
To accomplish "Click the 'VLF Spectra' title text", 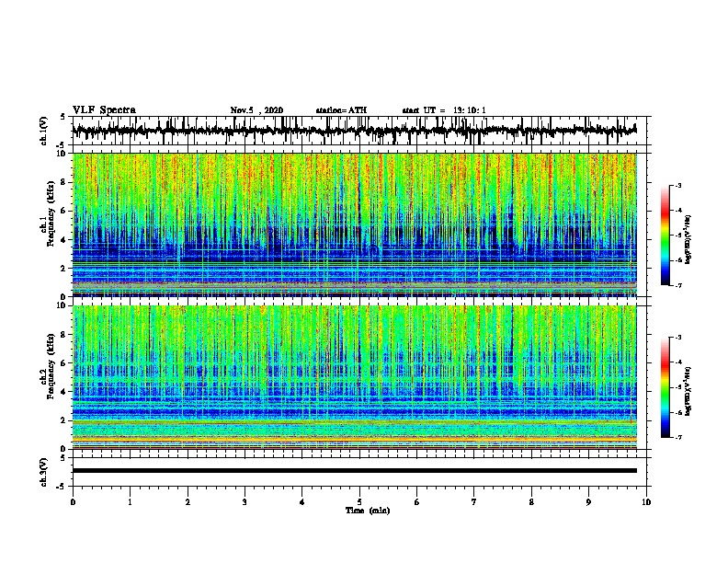I will click(x=105, y=110).
